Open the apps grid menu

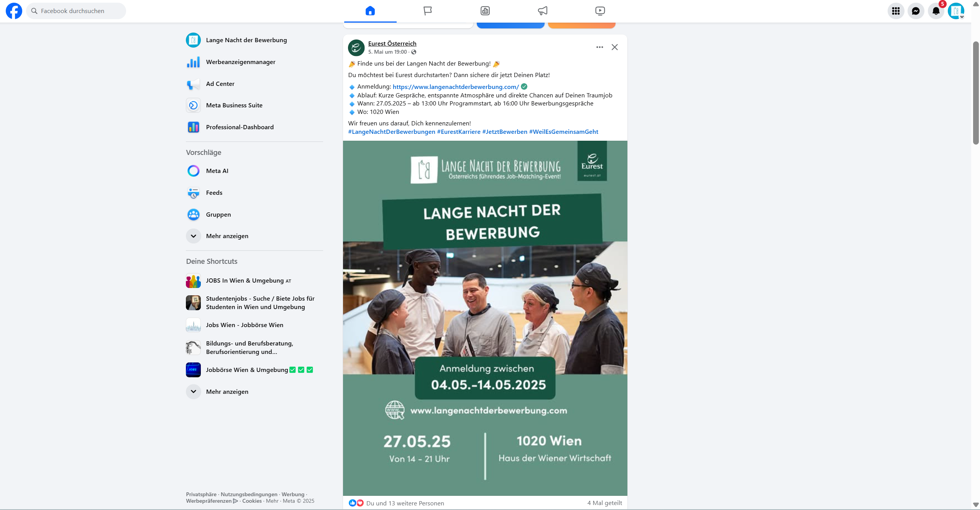pos(896,11)
